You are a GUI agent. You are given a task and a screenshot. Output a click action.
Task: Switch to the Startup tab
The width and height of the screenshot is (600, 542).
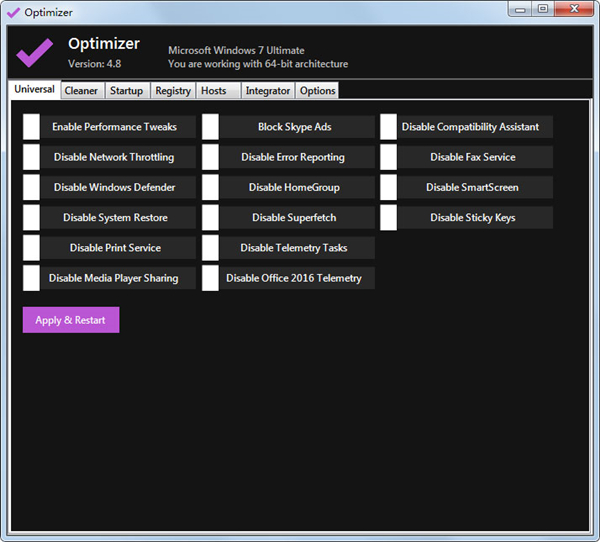click(x=126, y=91)
